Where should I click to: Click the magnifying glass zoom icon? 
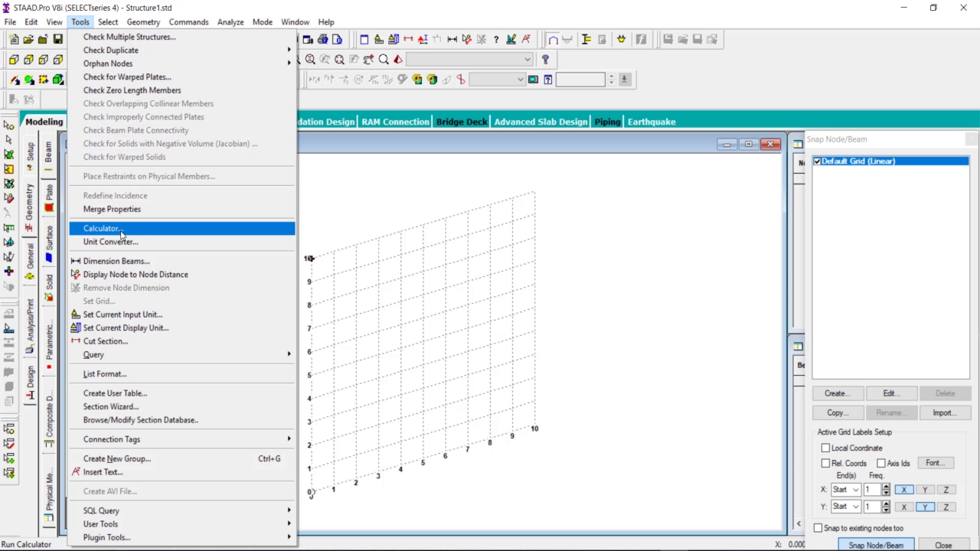pyautogui.click(x=384, y=60)
